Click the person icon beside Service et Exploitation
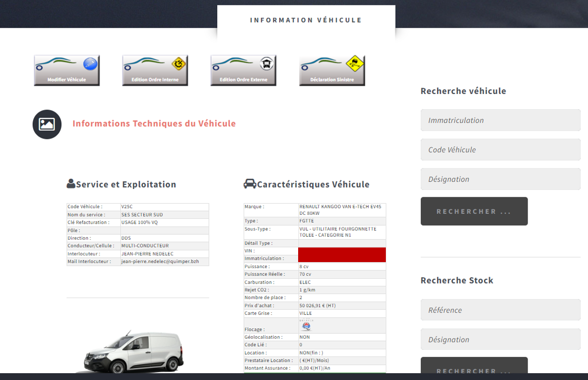Viewport: 588px width, 380px height. pyautogui.click(x=71, y=184)
